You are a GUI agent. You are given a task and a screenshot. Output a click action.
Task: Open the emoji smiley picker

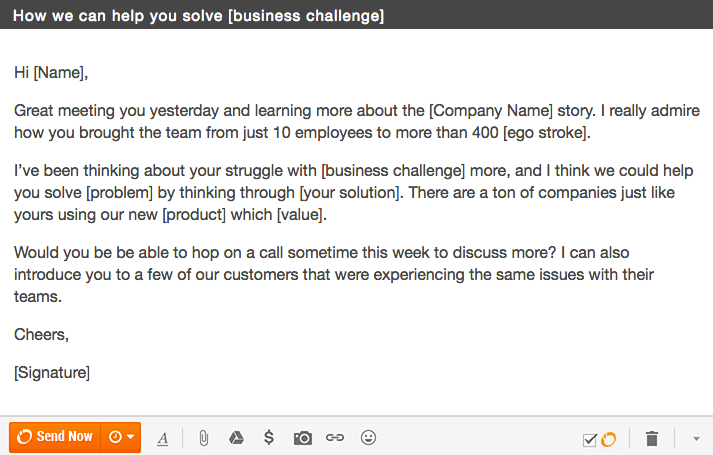point(368,438)
